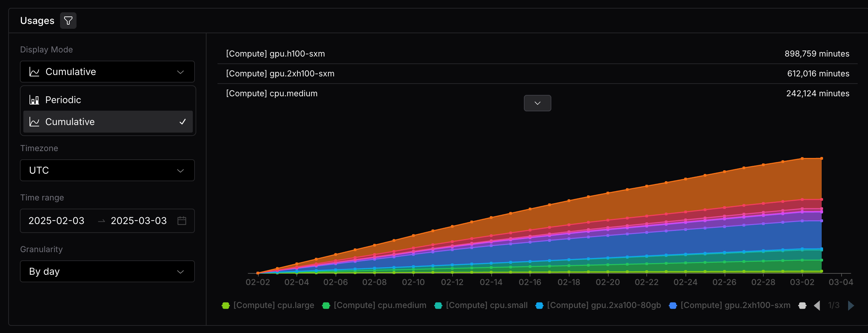Image resolution: width=868 pixels, height=333 pixels.
Task: Click the final orange data point on chart
Action: (822, 158)
